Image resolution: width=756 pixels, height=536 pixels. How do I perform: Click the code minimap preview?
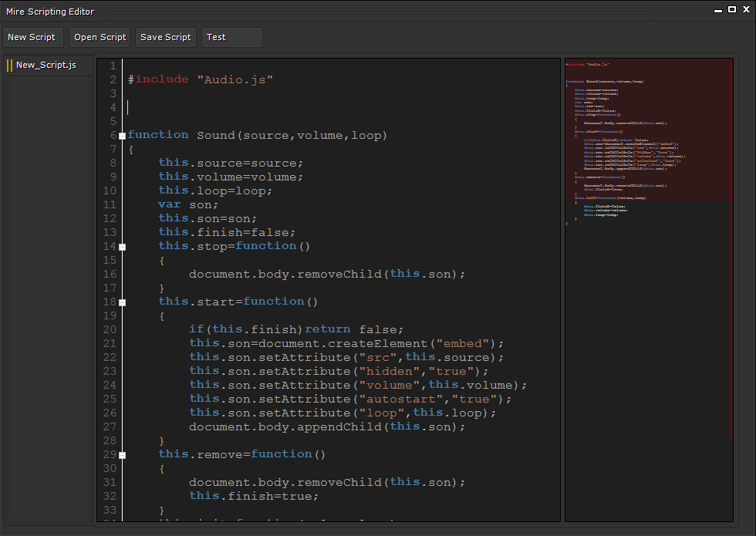pos(649,290)
